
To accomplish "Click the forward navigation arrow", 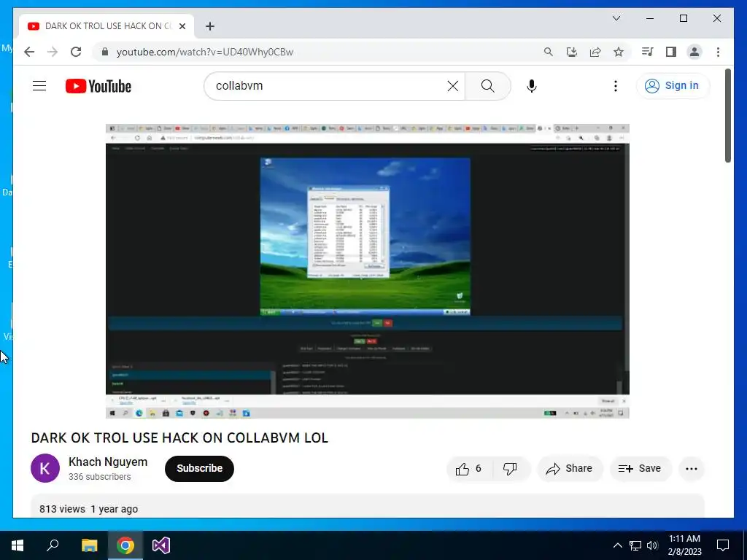I will [x=53, y=52].
